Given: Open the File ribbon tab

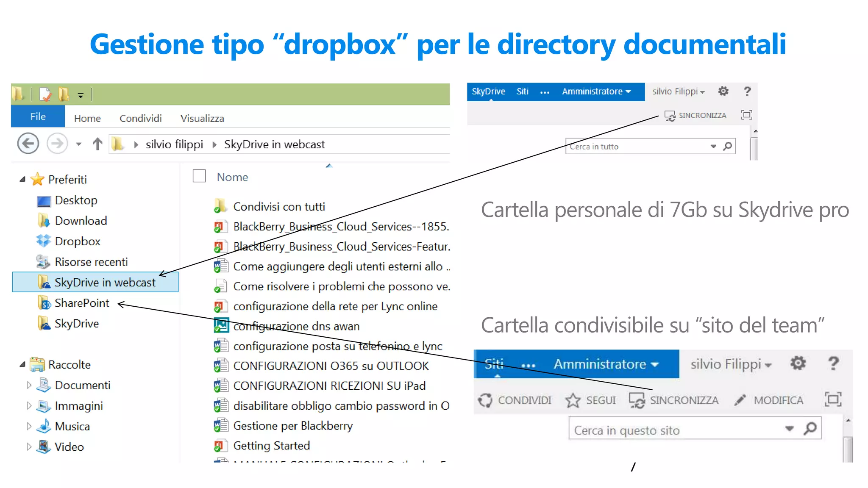Looking at the screenshot, I should pos(38,116).
